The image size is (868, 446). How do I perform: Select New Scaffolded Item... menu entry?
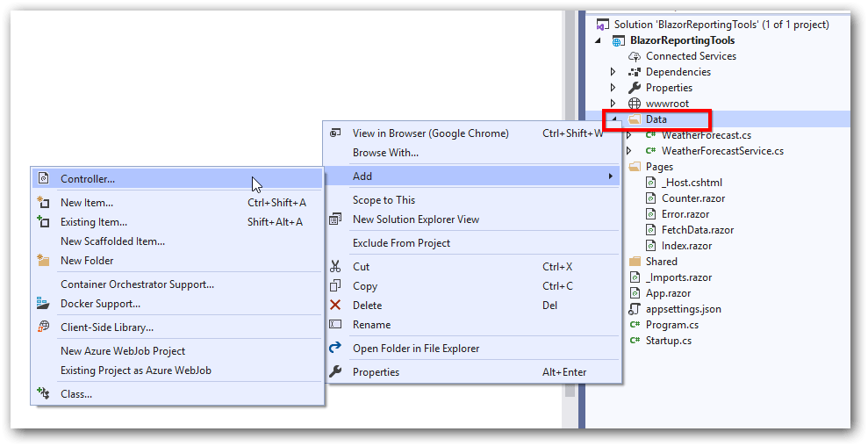coord(112,241)
